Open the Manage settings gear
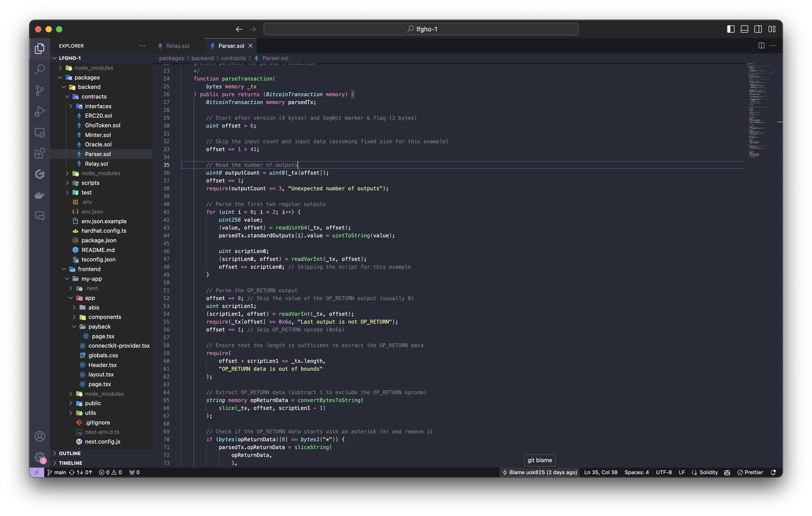This screenshot has height=516, width=812. 40,457
